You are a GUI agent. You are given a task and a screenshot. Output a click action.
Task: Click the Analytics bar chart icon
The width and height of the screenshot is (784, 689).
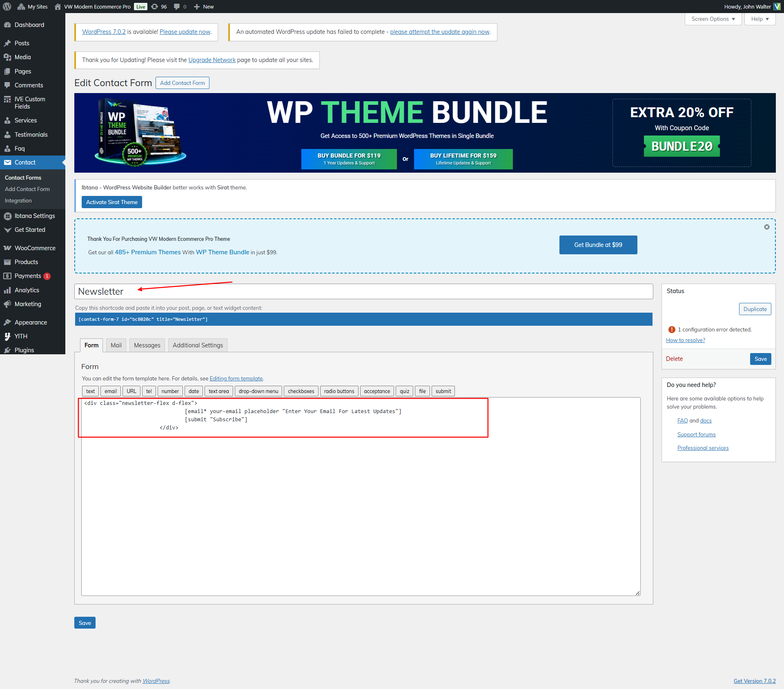click(7, 290)
